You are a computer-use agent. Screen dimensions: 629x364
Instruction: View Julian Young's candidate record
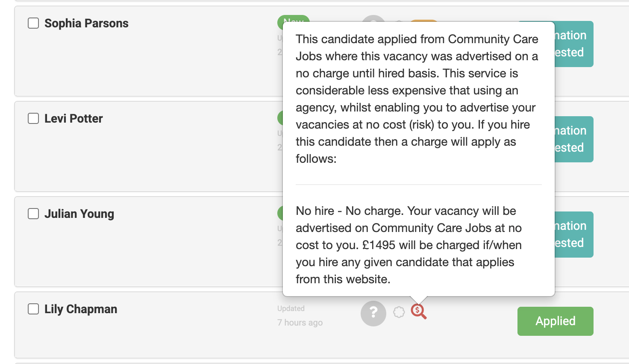tap(79, 214)
